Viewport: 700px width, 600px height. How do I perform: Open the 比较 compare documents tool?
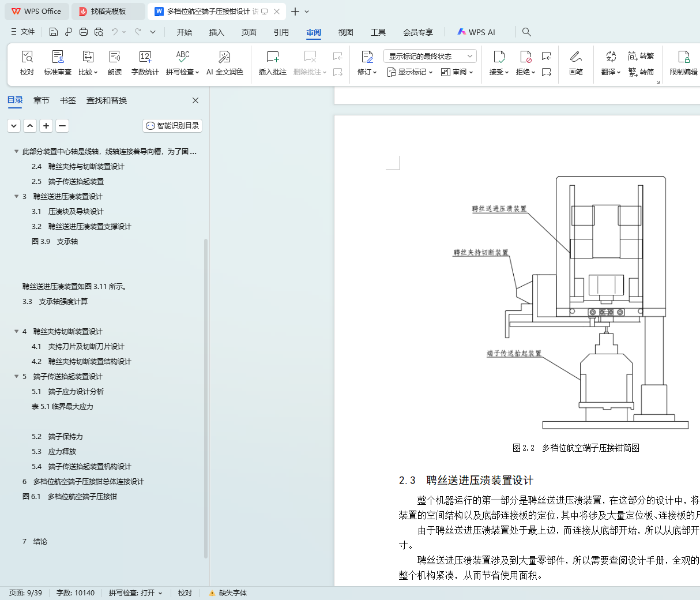[x=88, y=63]
